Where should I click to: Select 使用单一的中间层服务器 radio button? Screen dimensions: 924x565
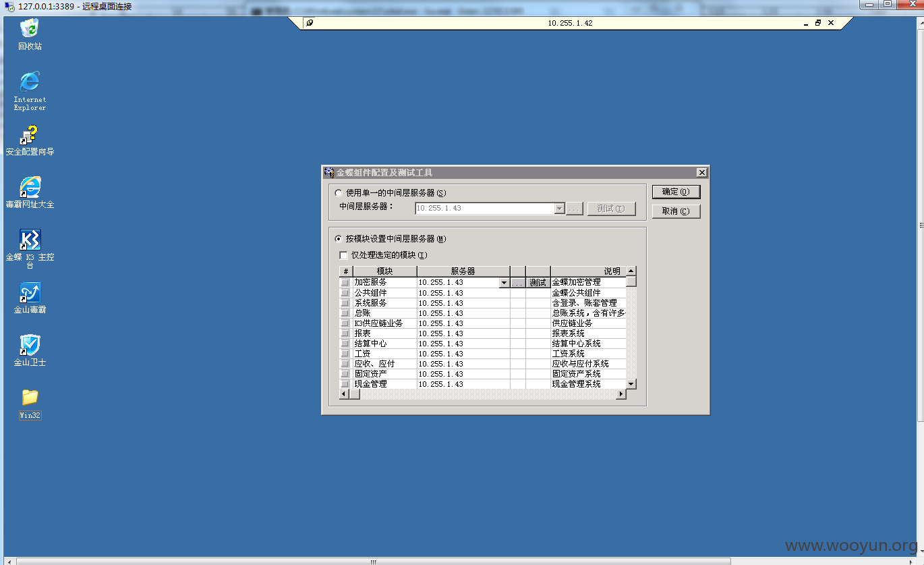coord(339,193)
